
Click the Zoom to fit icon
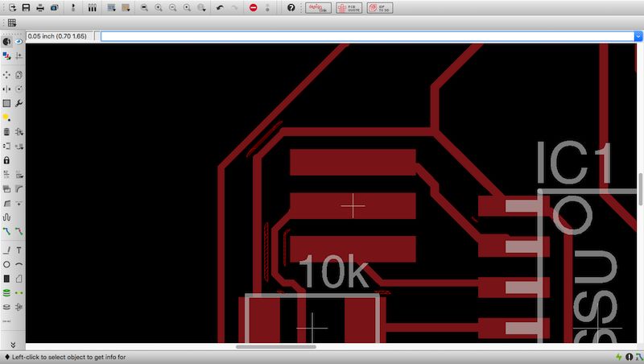(x=144, y=7)
